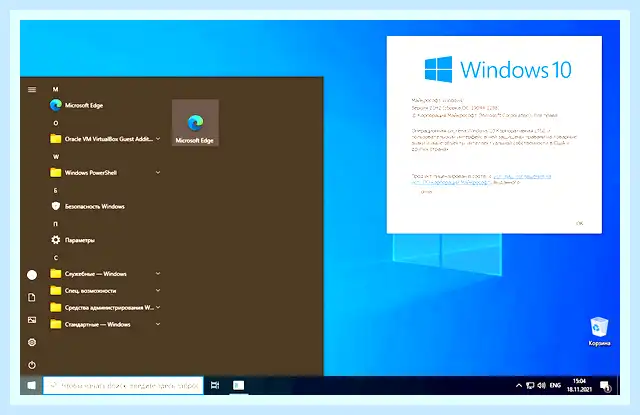The image size is (640, 415).
Task: Click the Oracle VM VirtualBox folder icon
Action: [x=56, y=139]
